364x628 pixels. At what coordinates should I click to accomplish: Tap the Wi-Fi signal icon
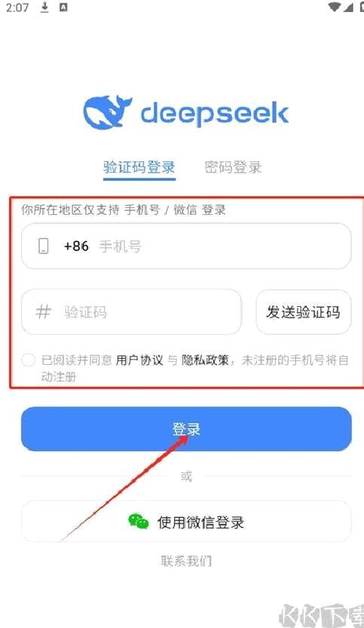[334, 8]
